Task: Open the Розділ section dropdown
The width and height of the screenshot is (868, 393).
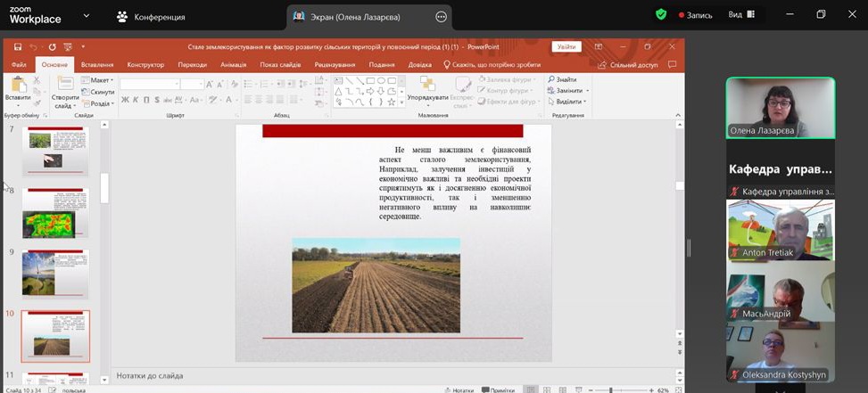Action: click(97, 103)
